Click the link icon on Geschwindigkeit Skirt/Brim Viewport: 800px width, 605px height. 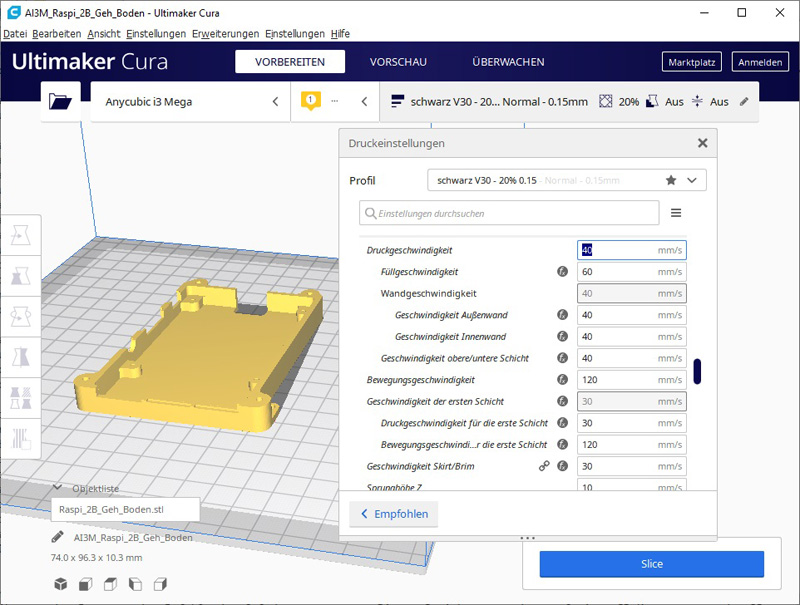coord(544,466)
